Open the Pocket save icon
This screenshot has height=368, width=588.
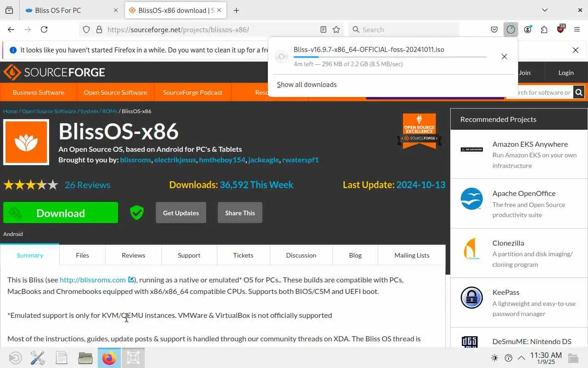point(494,29)
